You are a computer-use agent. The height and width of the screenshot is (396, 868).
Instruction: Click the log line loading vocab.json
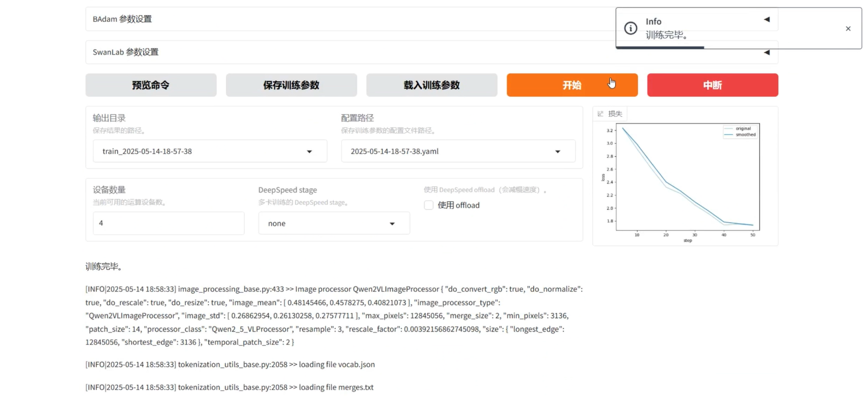click(230, 364)
